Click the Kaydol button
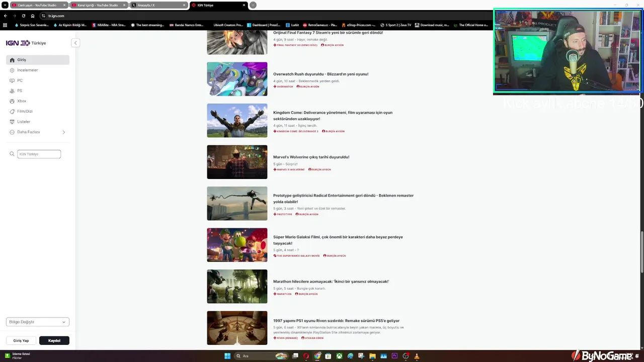644x362 pixels. point(54,340)
